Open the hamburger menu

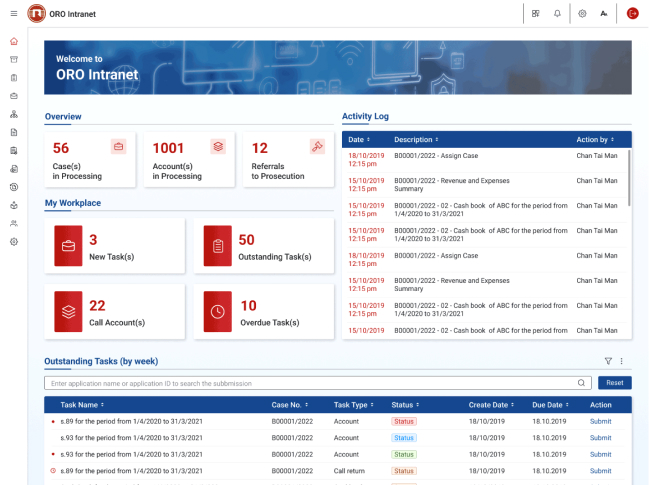[12, 13]
